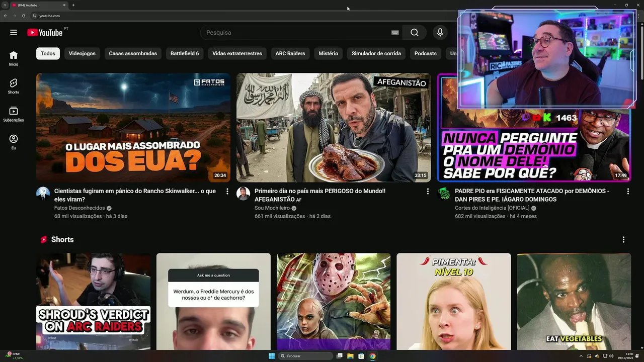Open the Fatos Desconhecidos channel avatar

(43, 194)
